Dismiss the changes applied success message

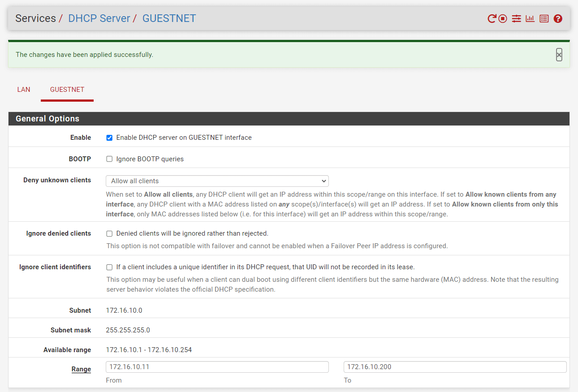559,55
